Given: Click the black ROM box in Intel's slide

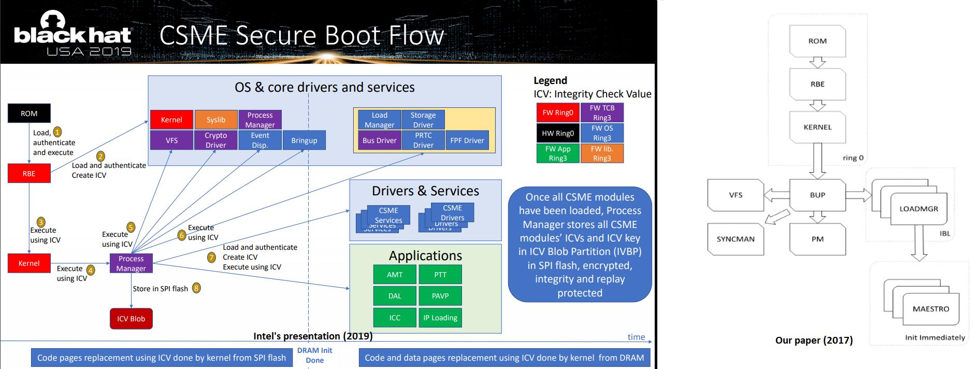Looking at the screenshot, I should (29, 113).
